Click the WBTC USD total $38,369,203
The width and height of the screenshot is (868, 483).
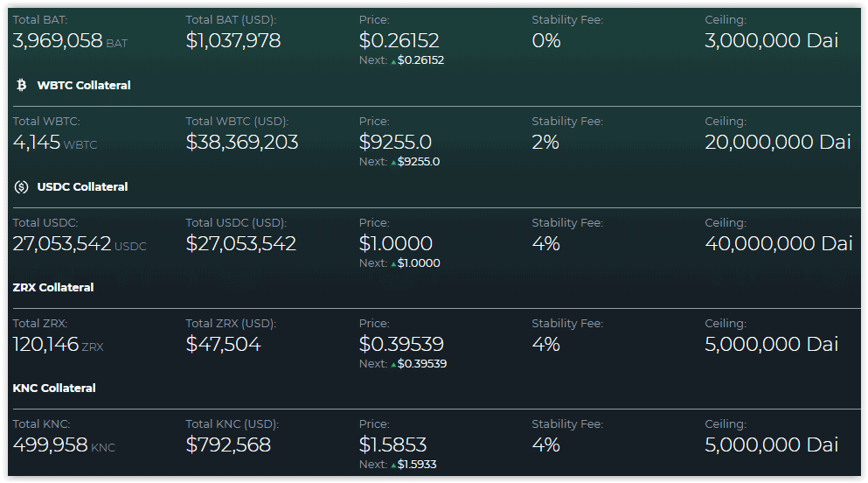242,143
